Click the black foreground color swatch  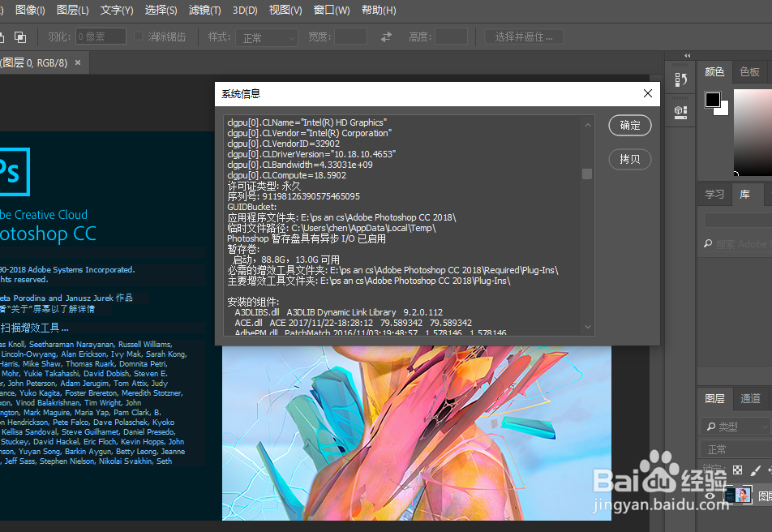[x=711, y=99]
